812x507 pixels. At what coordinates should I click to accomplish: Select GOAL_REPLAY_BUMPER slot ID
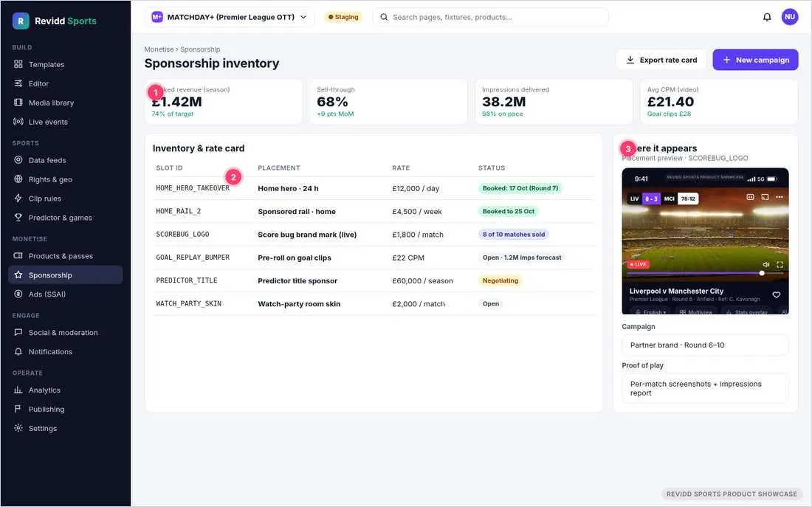point(193,258)
